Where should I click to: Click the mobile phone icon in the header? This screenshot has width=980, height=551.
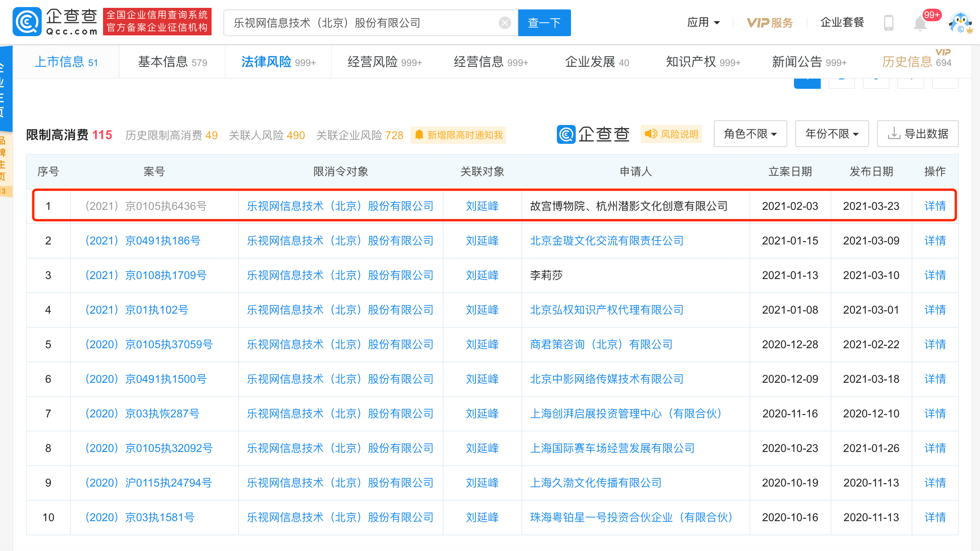click(x=888, y=22)
